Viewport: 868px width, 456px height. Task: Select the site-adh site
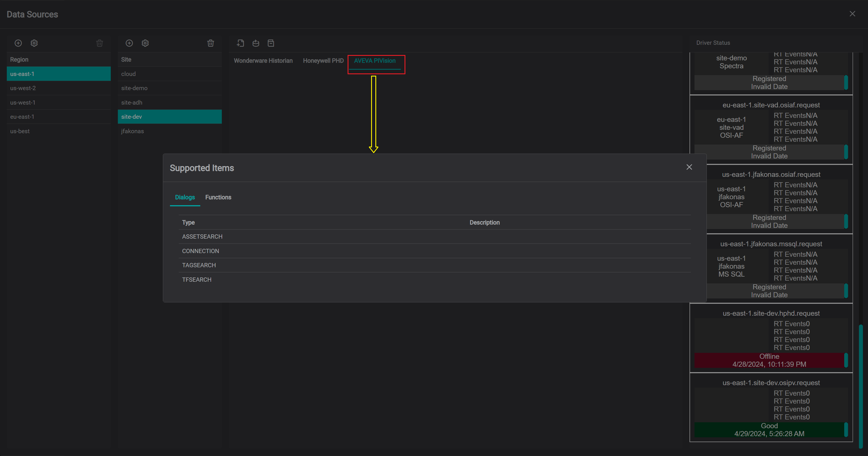pos(170,103)
